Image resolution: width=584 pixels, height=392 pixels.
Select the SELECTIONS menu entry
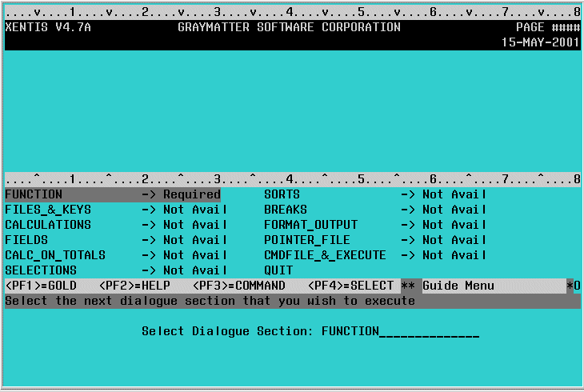(41, 270)
